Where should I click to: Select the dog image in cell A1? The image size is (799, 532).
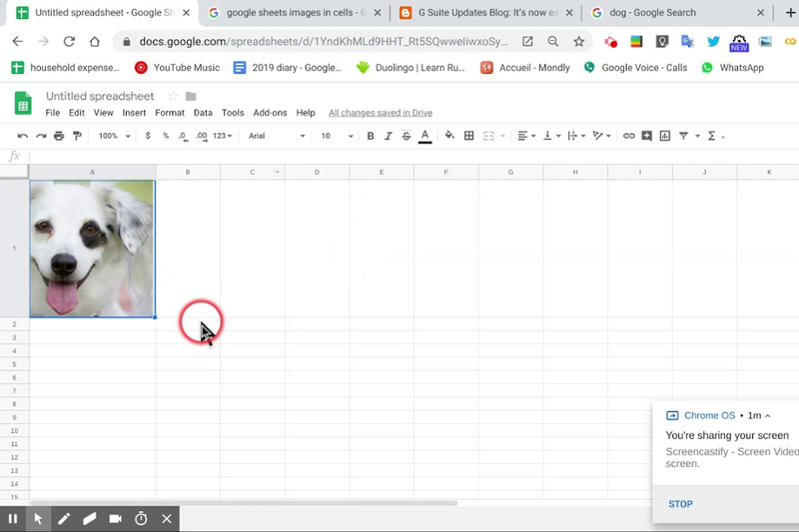(x=92, y=249)
